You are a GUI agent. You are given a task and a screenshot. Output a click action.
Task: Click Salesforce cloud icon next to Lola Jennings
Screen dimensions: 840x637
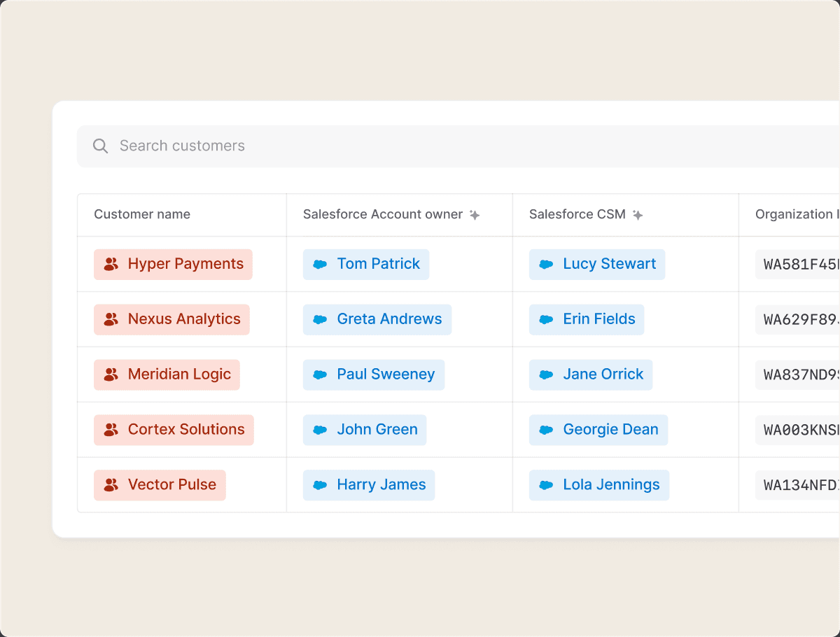(x=546, y=485)
